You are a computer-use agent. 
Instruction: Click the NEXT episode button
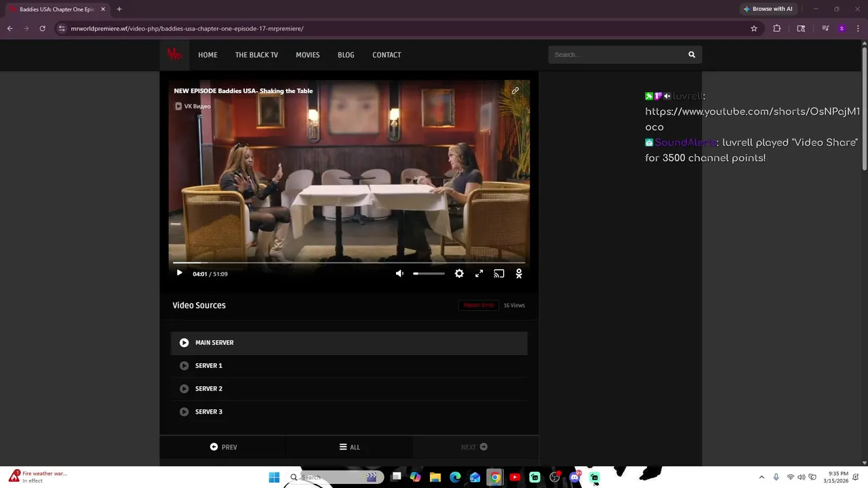475,447
